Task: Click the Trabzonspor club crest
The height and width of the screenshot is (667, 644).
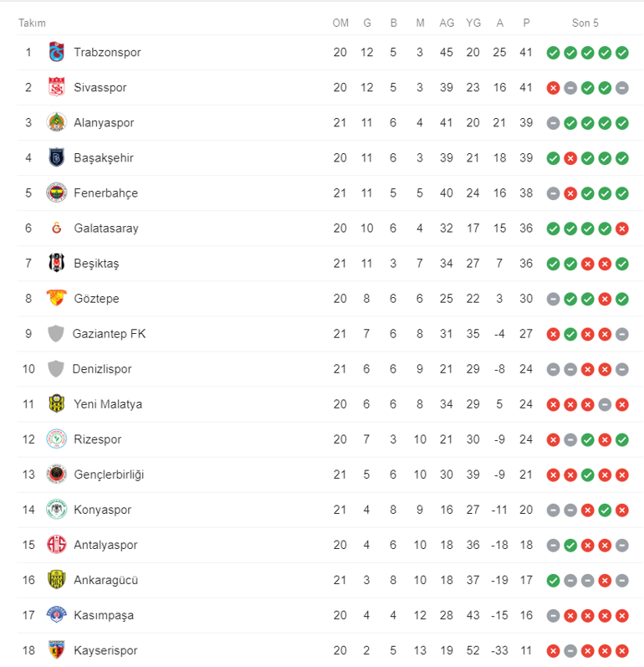Action: (x=56, y=52)
